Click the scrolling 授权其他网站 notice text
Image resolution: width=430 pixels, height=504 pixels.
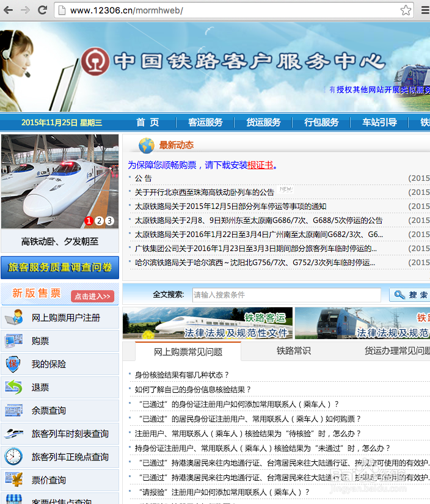(x=379, y=90)
